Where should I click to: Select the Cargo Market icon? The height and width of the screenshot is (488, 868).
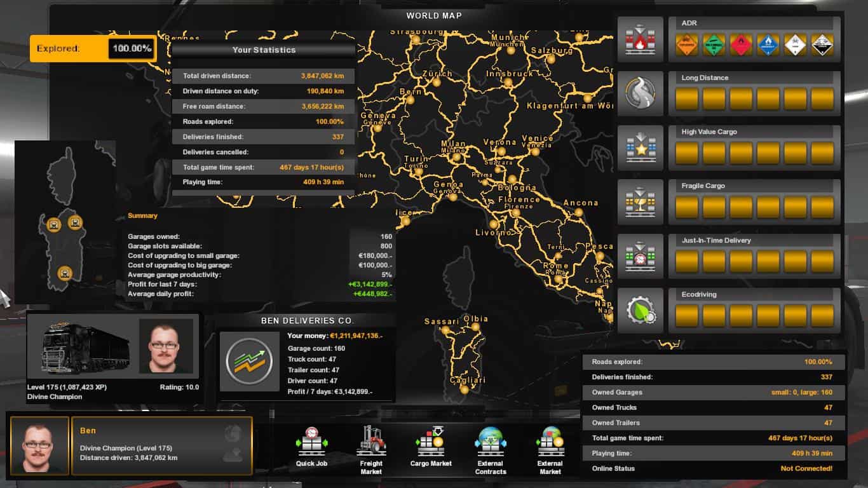point(431,441)
